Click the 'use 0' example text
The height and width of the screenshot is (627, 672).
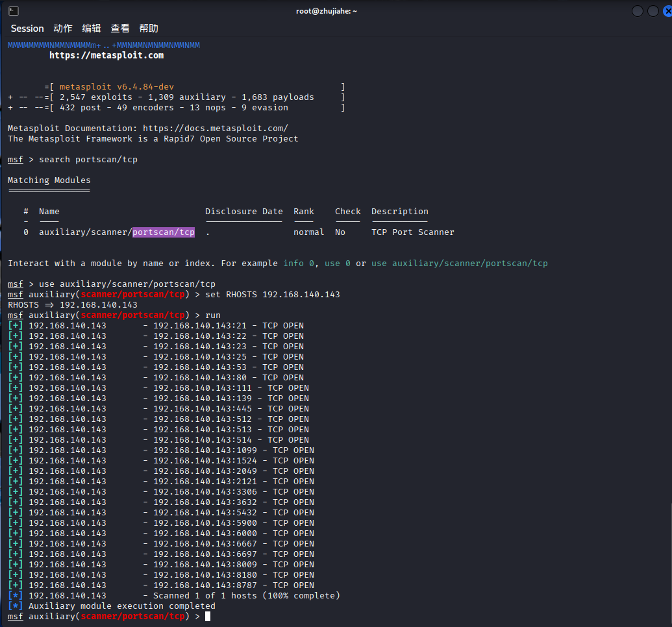coord(338,263)
